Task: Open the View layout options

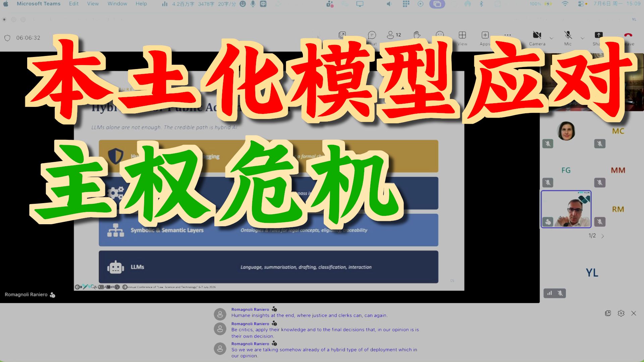Action: coord(462,38)
